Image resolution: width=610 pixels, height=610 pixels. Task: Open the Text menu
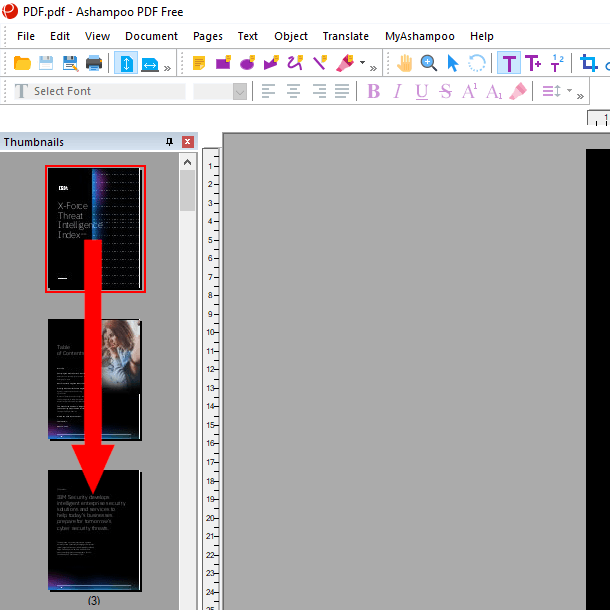pyautogui.click(x=247, y=36)
